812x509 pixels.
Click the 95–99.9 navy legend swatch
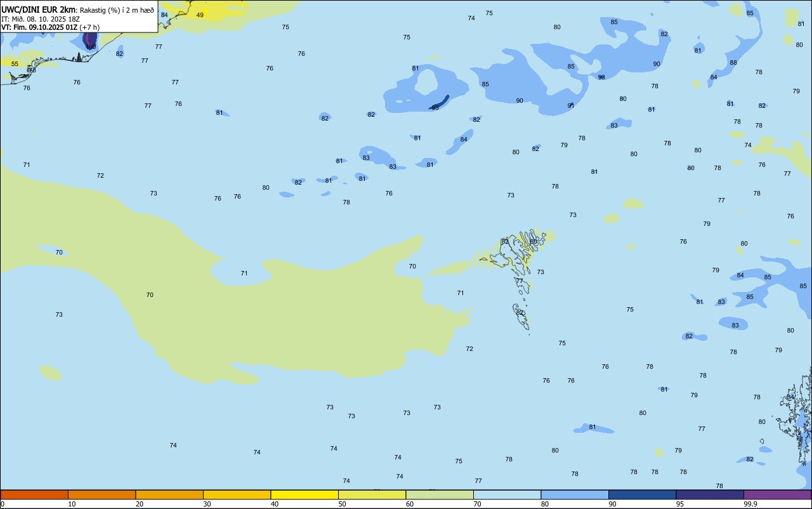[710, 494]
